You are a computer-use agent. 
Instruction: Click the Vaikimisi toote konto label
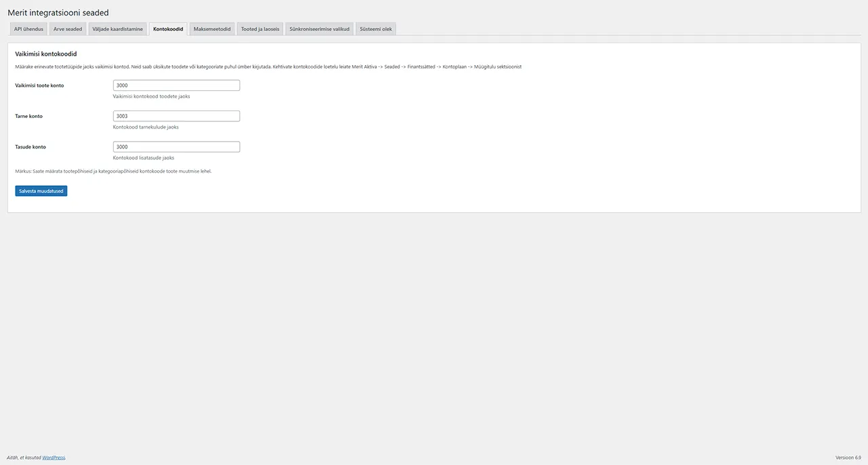39,85
